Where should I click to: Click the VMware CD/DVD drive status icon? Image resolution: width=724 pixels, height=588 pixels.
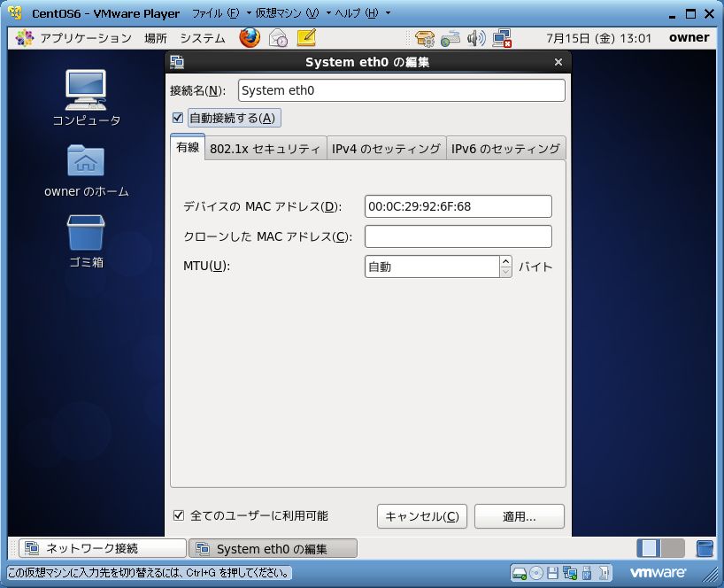coord(536,573)
